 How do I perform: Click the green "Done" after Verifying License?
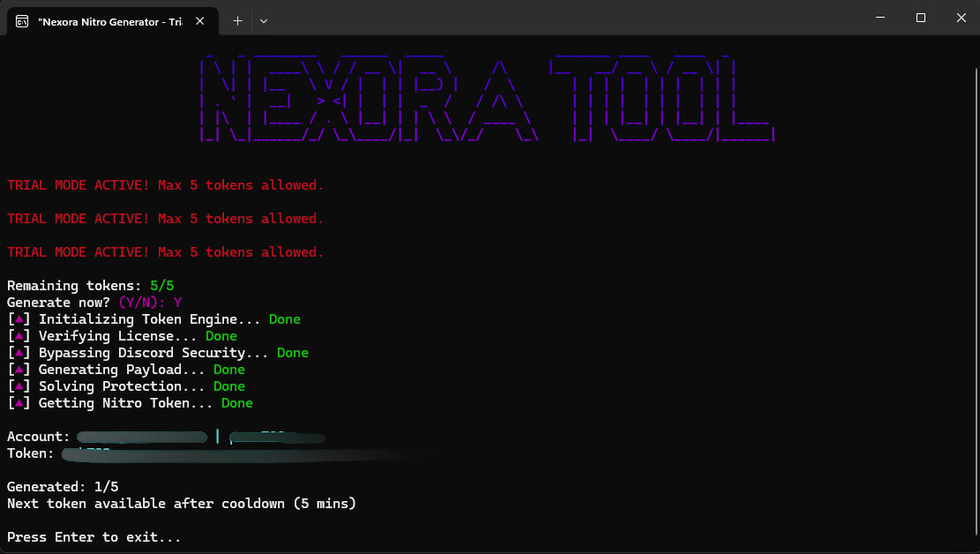pyautogui.click(x=221, y=335)
